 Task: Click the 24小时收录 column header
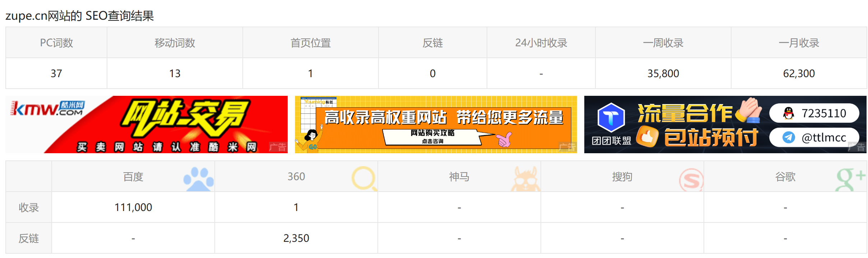coord(541,43)
